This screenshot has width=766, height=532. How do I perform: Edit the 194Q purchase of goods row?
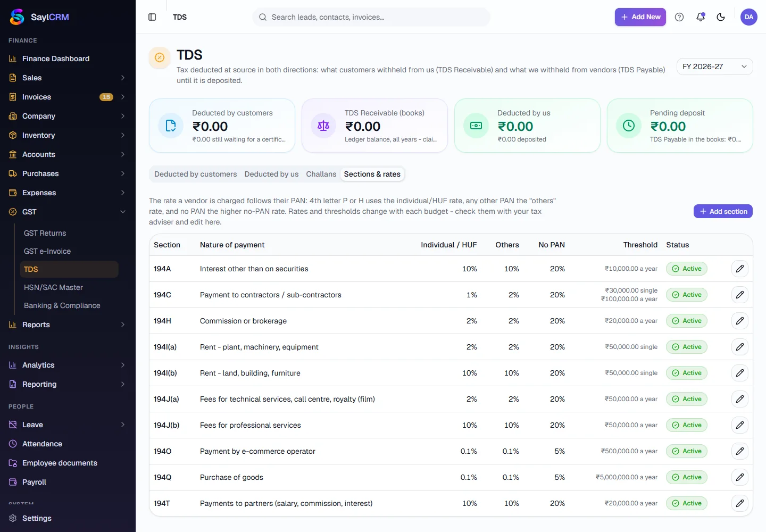coord(740,477)
